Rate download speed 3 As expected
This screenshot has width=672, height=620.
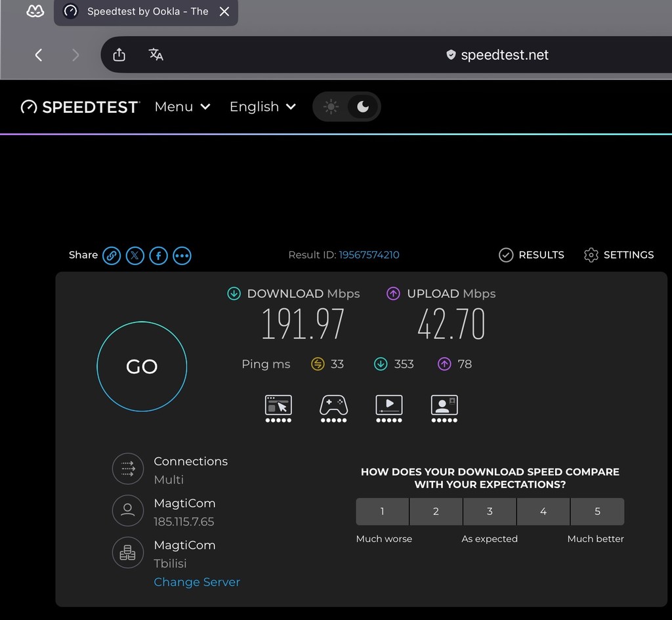(490, 511)
